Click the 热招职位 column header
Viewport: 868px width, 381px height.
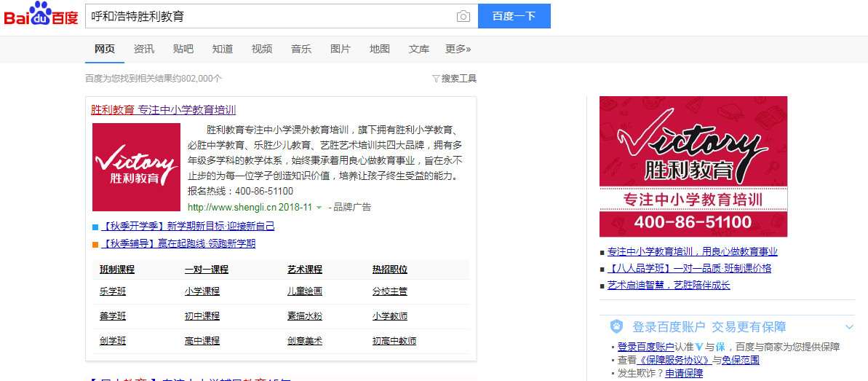point(390,270)
